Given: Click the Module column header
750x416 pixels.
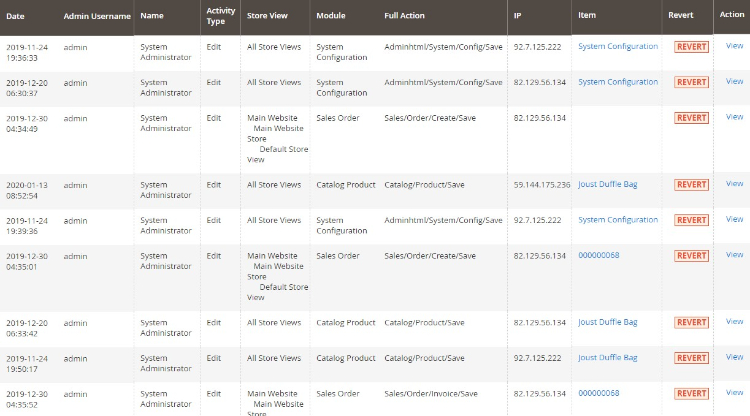Looking at the screenshot, I should click(330, 16).
